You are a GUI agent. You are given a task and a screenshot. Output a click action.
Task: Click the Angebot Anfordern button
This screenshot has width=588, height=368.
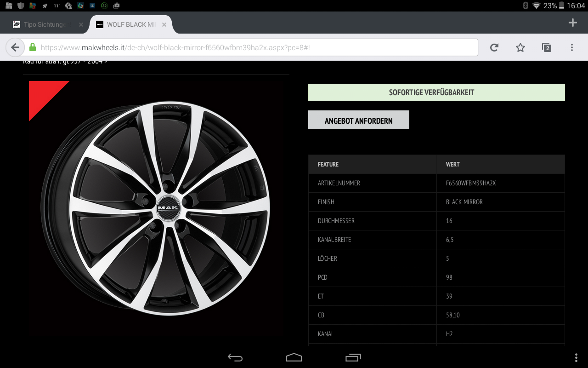(358, 120)
